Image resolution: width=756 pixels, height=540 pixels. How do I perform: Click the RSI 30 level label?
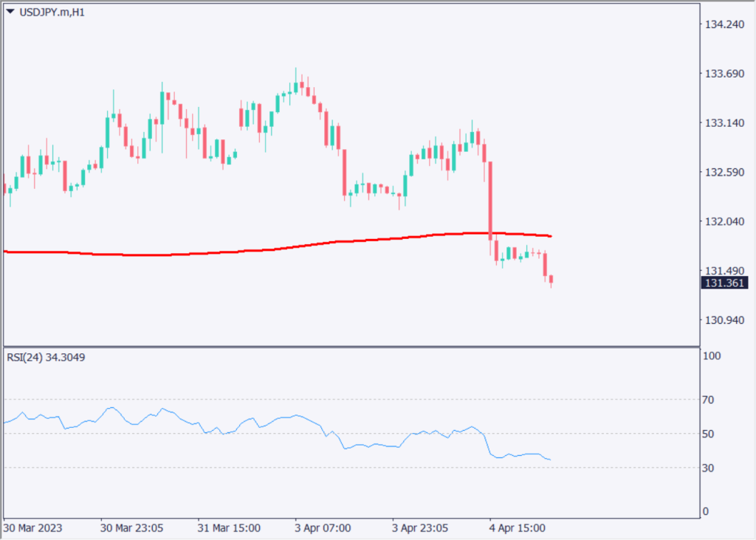pyautogui.click(x=708, y=468)
